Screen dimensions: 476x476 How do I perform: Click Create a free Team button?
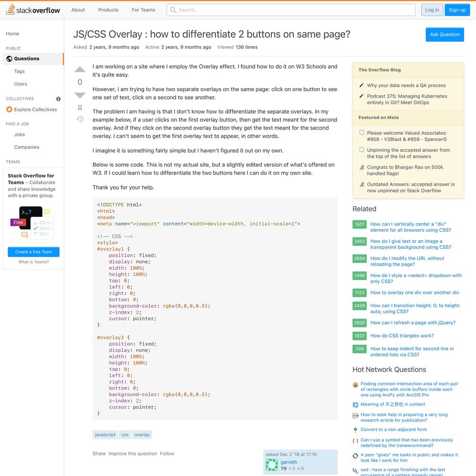click(x=34, y=252)
